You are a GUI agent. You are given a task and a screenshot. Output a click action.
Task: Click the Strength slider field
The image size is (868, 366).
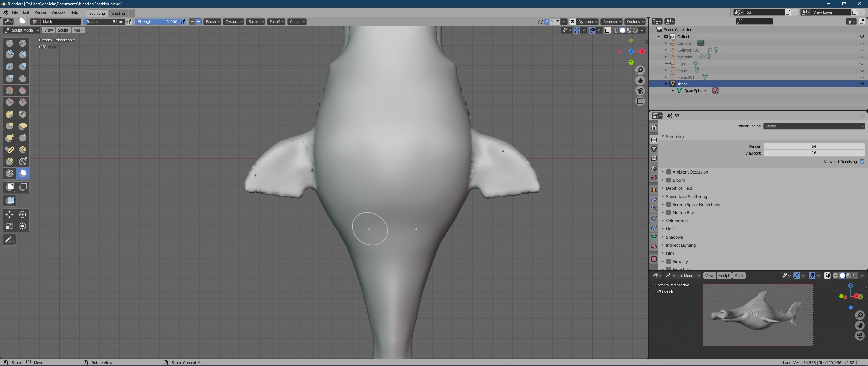coord(157,22)
